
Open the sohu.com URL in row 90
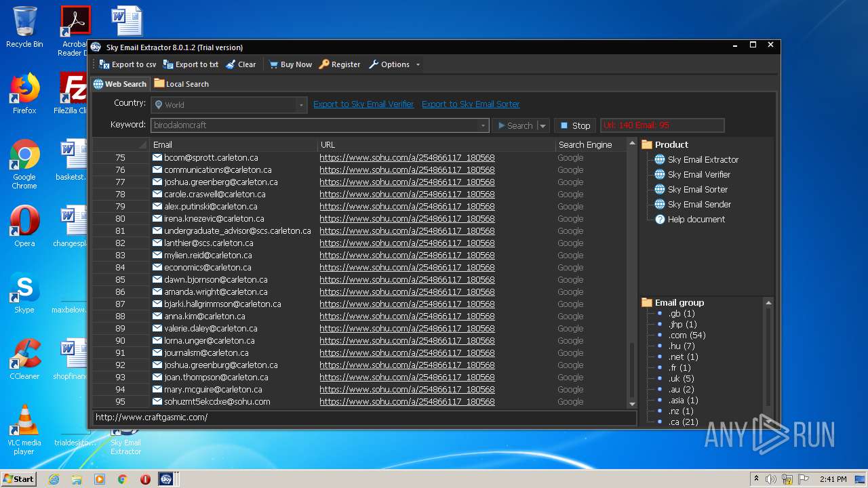pyautogui.click(x=407, y=341)
